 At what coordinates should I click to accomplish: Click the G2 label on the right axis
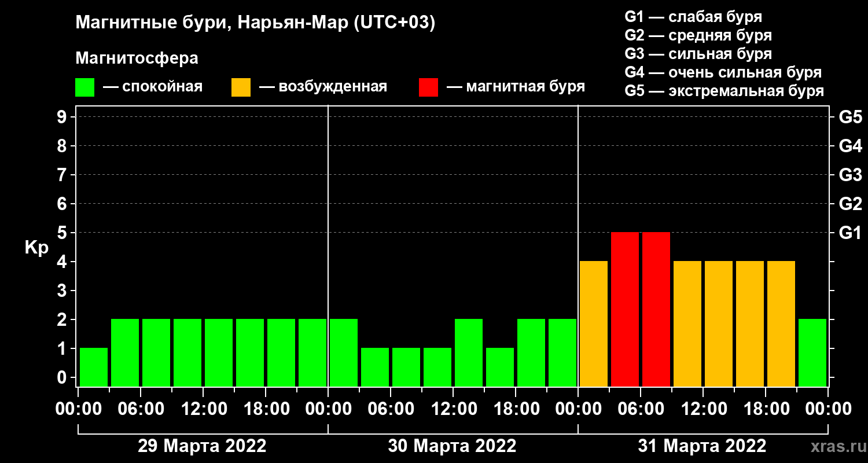point(851,204)
